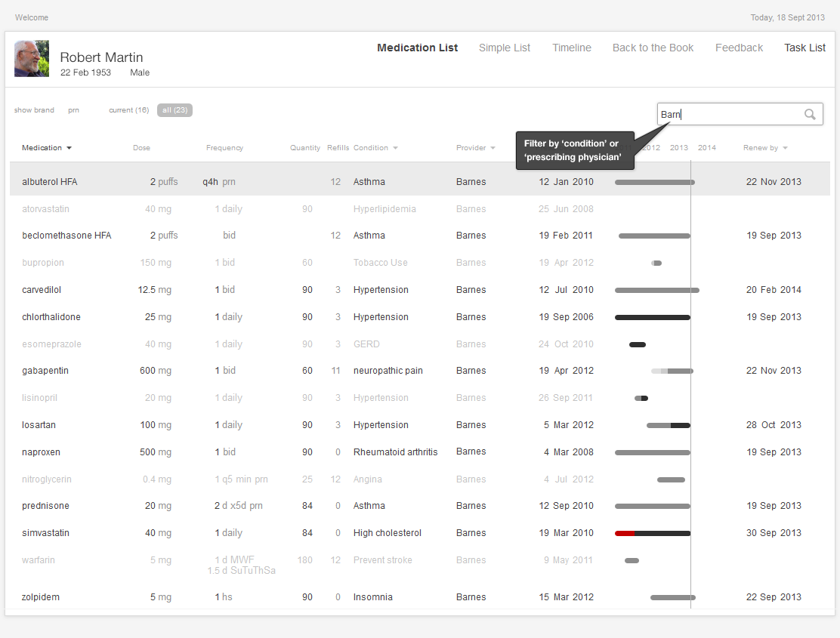Click the albuterol HFA timeline bar

(x=654, y=182)
